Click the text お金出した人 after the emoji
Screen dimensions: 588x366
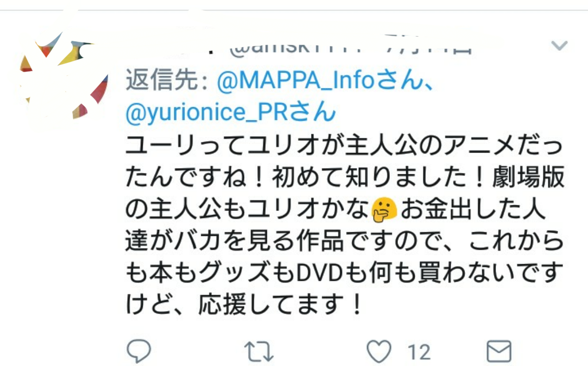point(473,209)
